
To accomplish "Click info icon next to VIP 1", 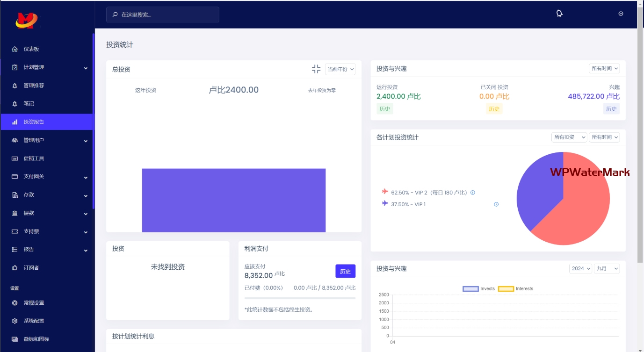I will (496, 204).
